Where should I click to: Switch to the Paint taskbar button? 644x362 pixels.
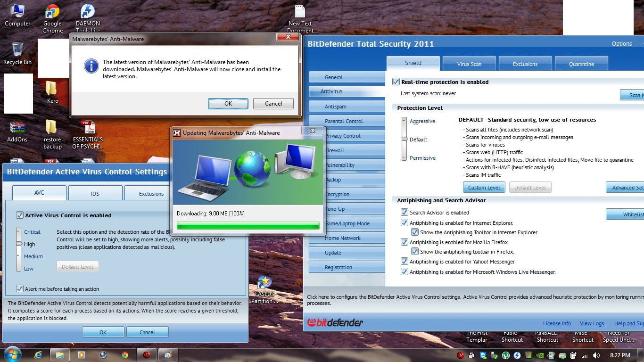click(168, 355)
